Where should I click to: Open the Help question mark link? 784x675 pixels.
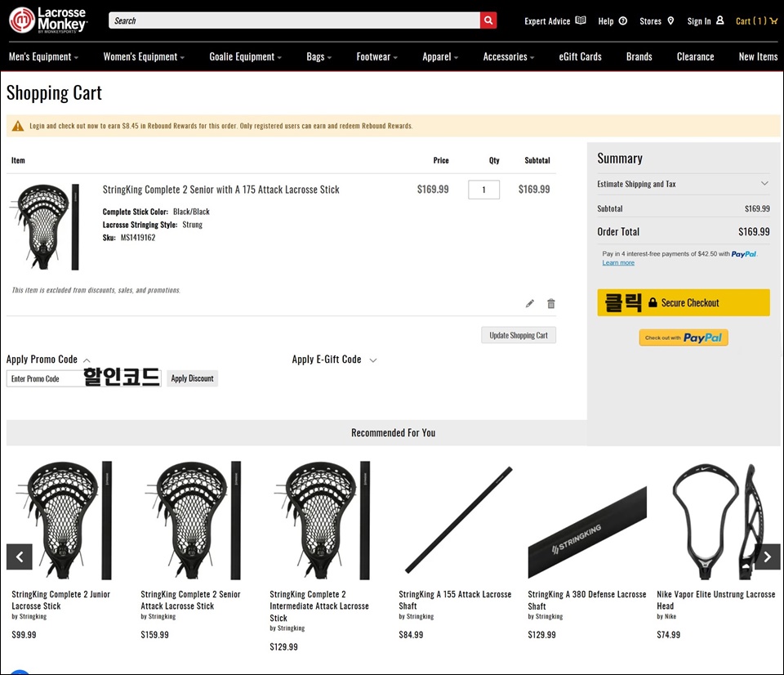click(612, 21)
